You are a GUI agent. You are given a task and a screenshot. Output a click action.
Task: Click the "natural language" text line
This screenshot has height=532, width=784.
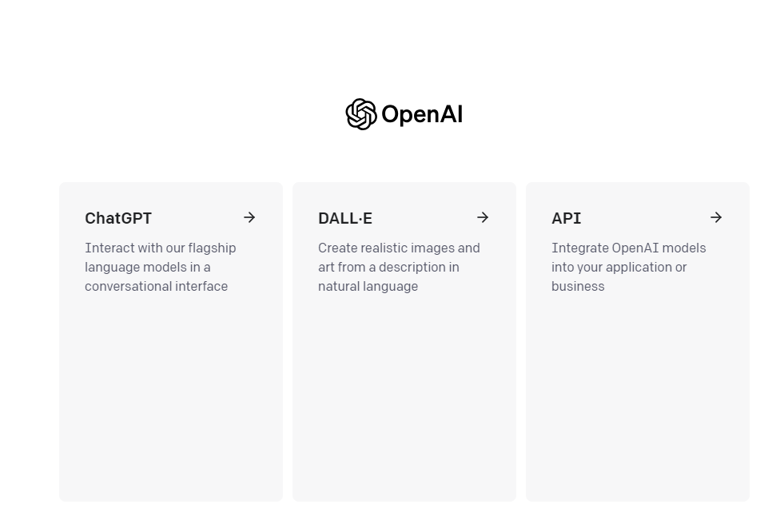coord(368,286)
